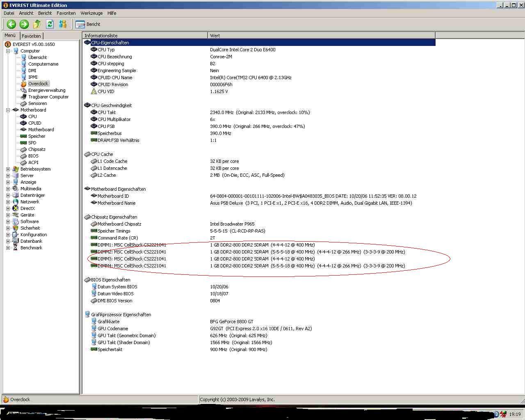The image size is (525, 420).
Task: Expand the Datenträger tree node
Action: point(8,195)
